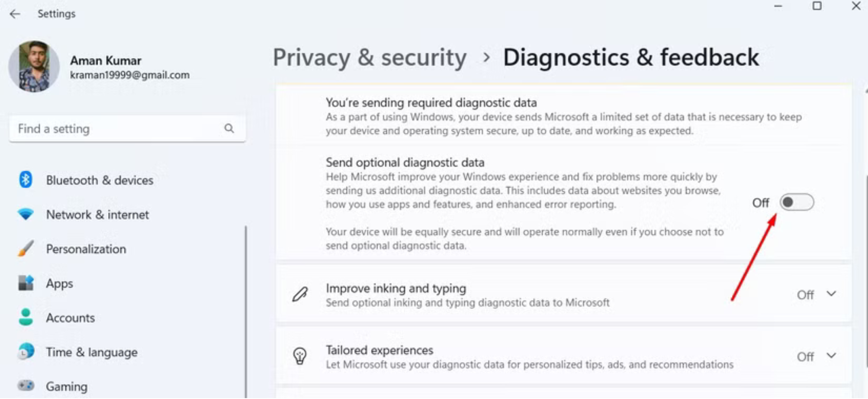The width and height of the screenshot is (868, 399).
Task: Click Aman Kumar profile picture
Action: coord(34,66)
